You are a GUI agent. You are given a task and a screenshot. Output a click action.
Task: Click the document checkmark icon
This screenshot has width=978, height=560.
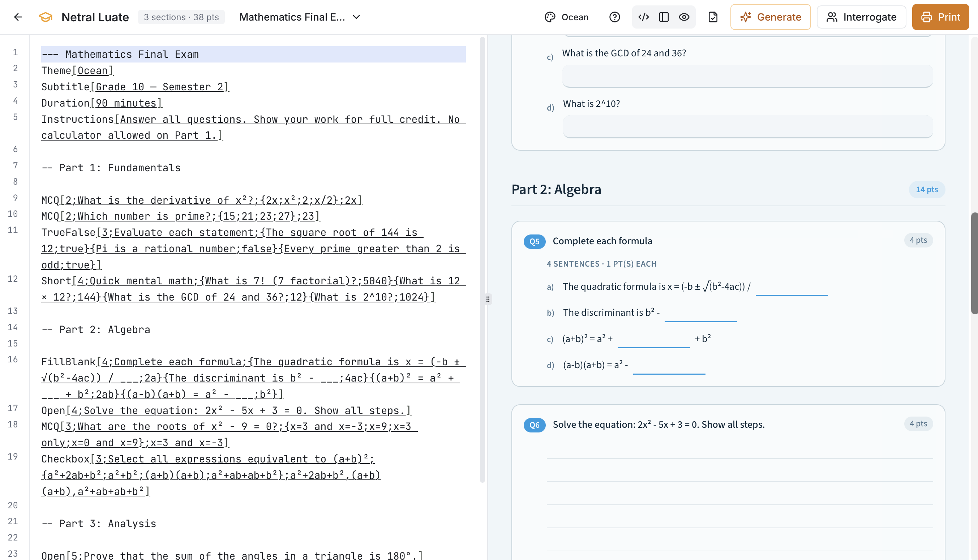click(x=713, y=17)
